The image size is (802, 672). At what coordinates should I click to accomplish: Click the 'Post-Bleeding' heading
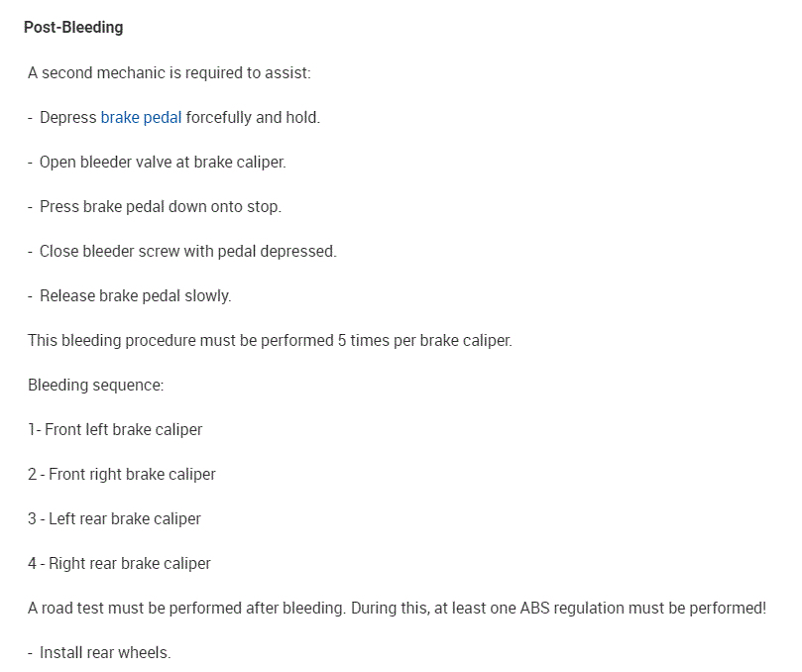pyautogui.click(x=73, y=27)
